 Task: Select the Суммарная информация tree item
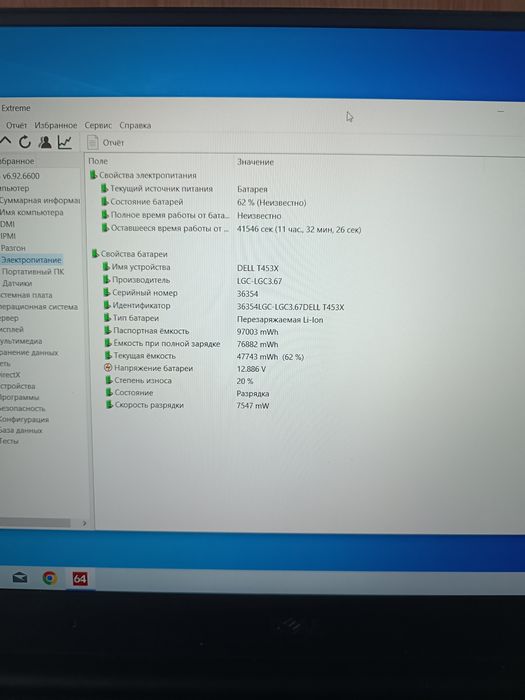[39, 200]
